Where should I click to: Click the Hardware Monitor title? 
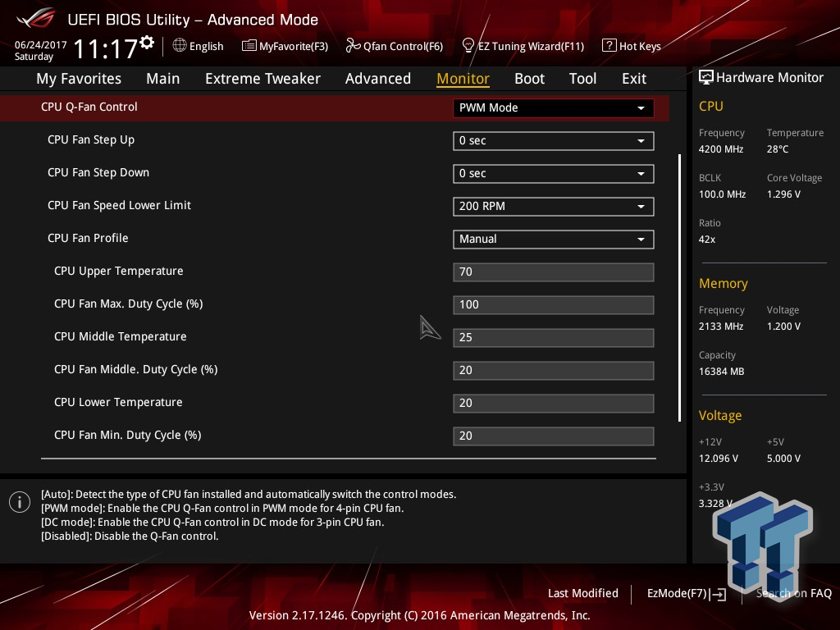coord(769,78)
